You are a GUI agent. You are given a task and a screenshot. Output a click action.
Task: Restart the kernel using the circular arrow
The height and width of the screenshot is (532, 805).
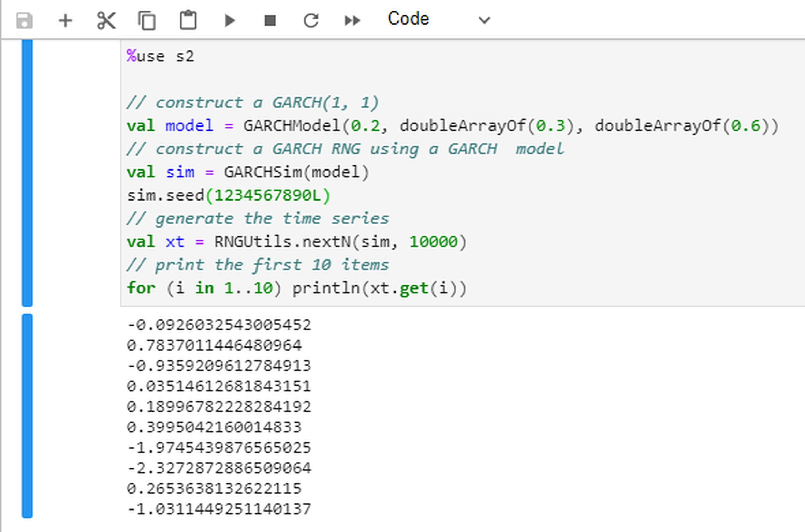point(311,21)
